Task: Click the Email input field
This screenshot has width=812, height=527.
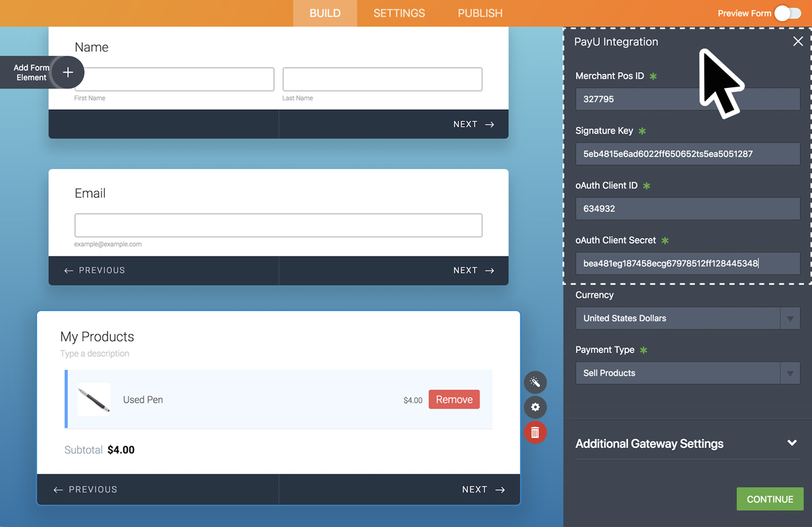Action: [x=278, y=225]
